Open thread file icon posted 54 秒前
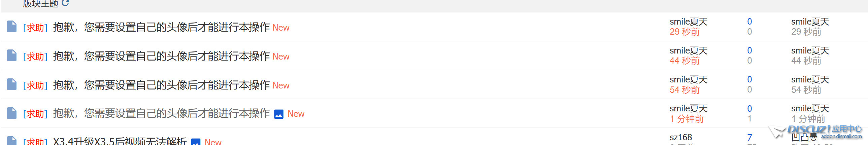This screenshot has width=868, height=145. (12, 84)
